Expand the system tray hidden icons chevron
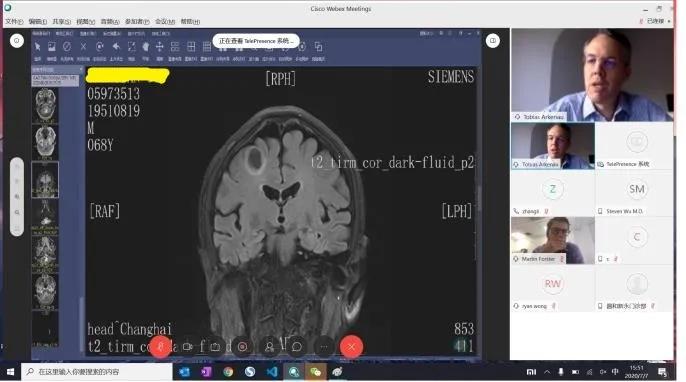The image size is (686, 382). 547,372
